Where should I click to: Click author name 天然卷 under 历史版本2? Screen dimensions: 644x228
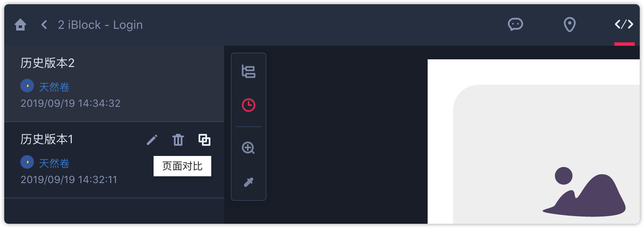(54, 87)
